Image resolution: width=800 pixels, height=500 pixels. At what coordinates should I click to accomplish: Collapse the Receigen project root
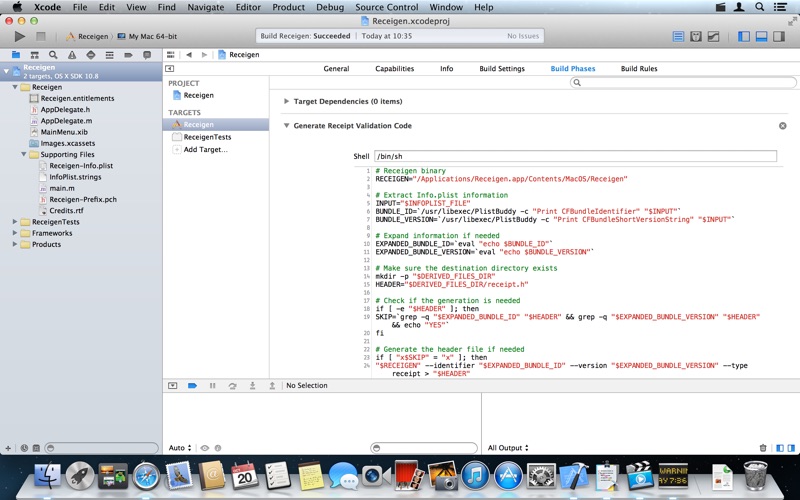point(6,71)
